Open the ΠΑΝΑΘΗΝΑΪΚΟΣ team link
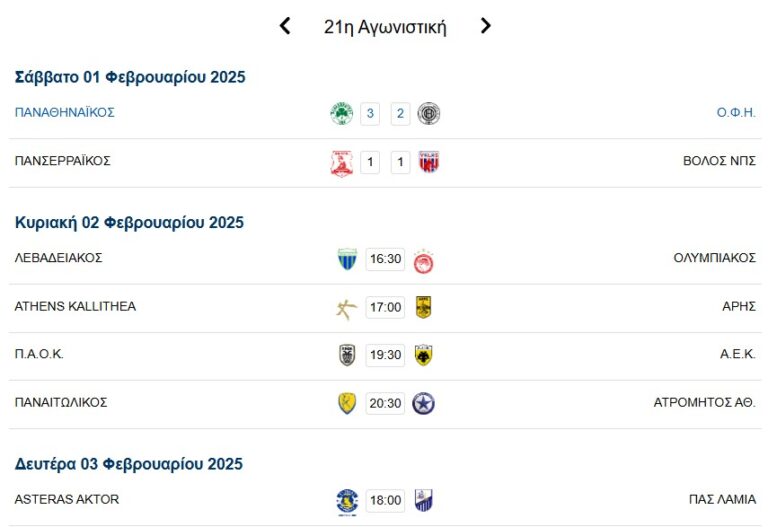Screen dimensions: 768x527 (x=65, y=112)
